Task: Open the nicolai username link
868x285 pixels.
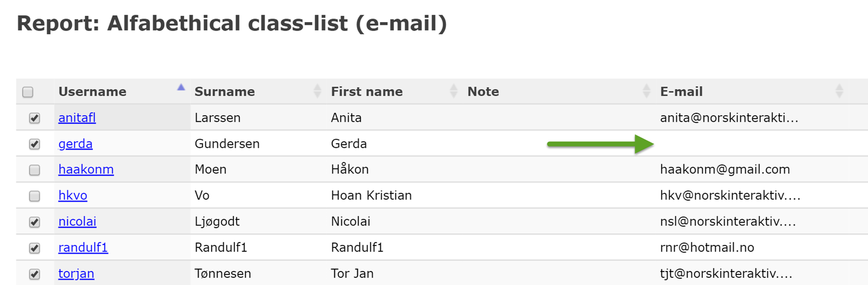Action: pos(77,221)
